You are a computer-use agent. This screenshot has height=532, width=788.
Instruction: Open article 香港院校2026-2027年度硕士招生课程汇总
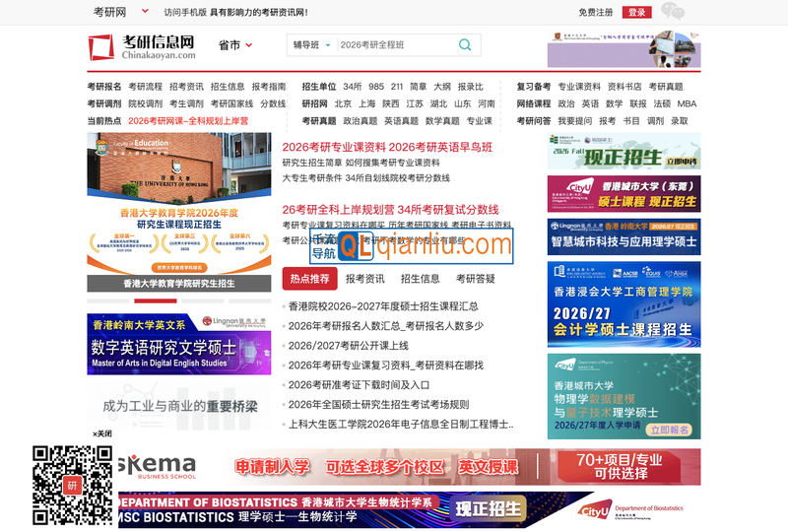[x=383, y=306]
